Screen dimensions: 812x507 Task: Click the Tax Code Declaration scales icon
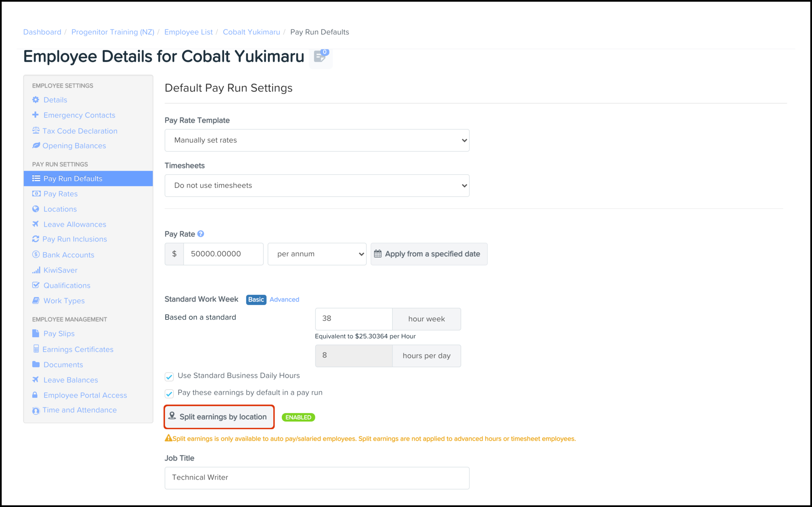point(36,130)
